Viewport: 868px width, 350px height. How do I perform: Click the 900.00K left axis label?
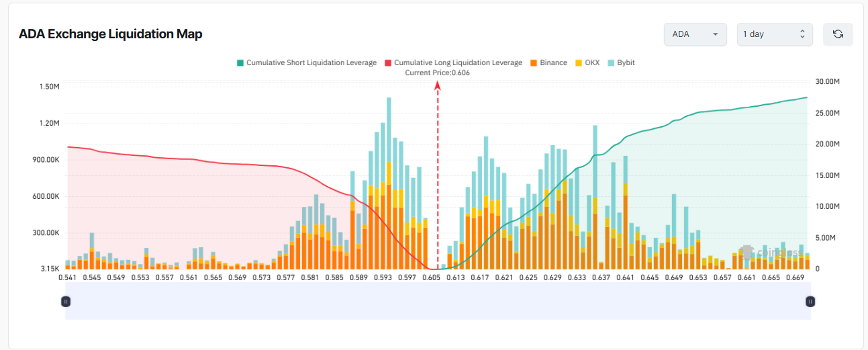click(x=46, y=160)
